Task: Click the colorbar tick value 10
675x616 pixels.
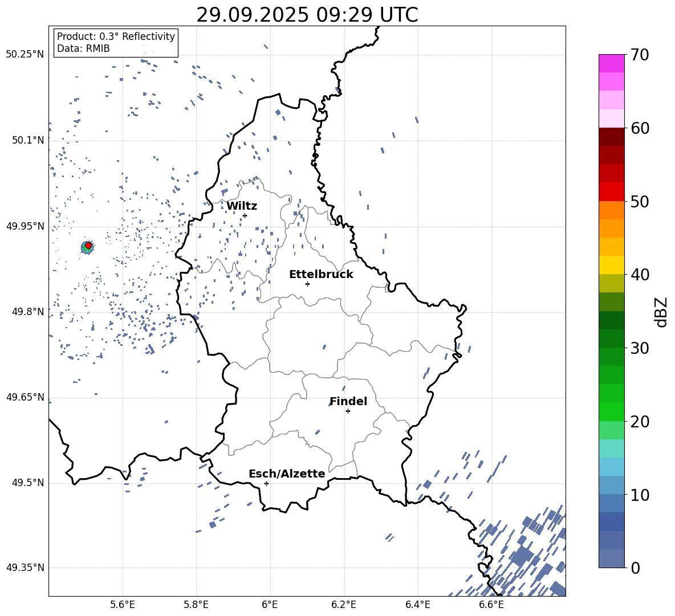Action: click(640, 495)
